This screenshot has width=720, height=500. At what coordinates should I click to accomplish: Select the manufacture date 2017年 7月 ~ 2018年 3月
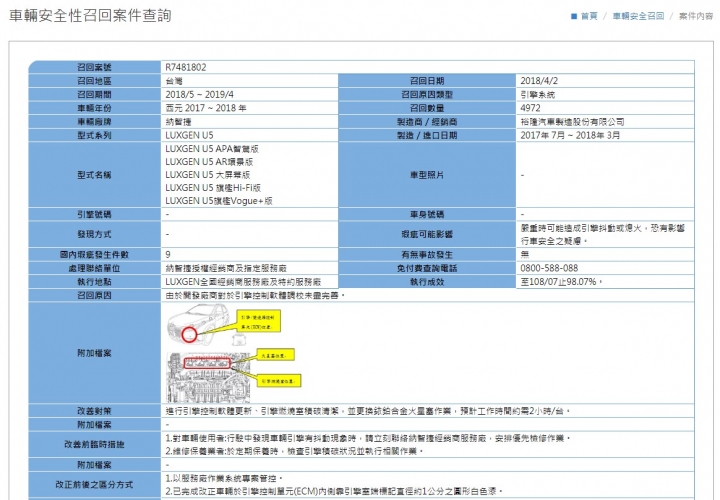pyautogui.click(x=570, y=135)
